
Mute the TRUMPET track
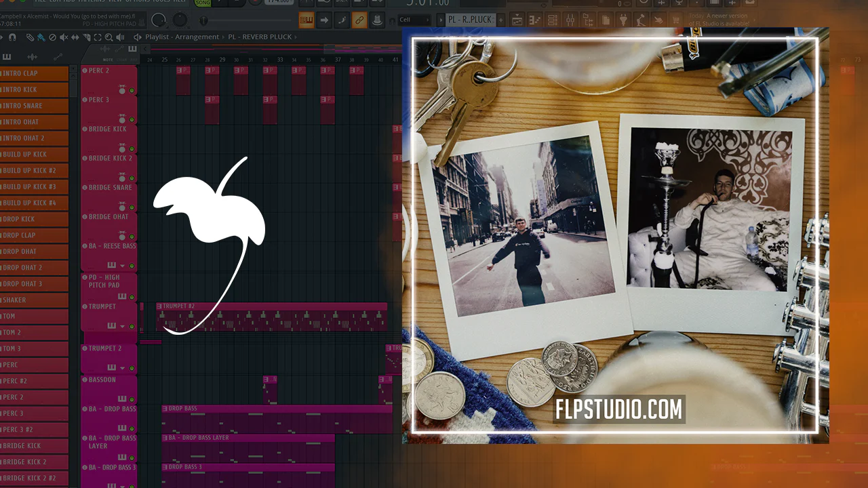click(132, 326)
